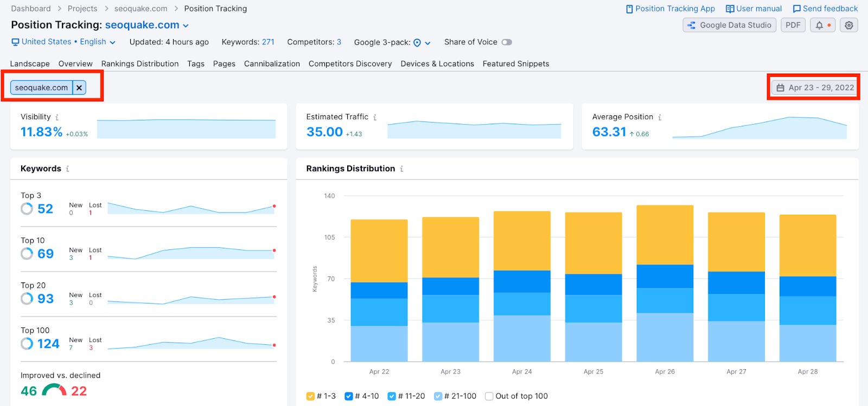This screenshot has height=406, width=868.
Task: Uncheck the # 11-20 legend checkbox
Action: (392, 396)
